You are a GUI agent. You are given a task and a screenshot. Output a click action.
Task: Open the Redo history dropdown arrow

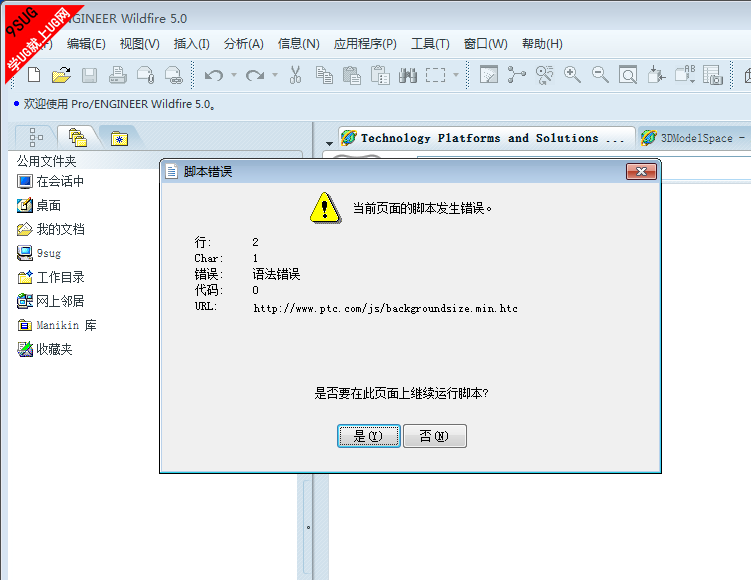(x=275, y=75)
